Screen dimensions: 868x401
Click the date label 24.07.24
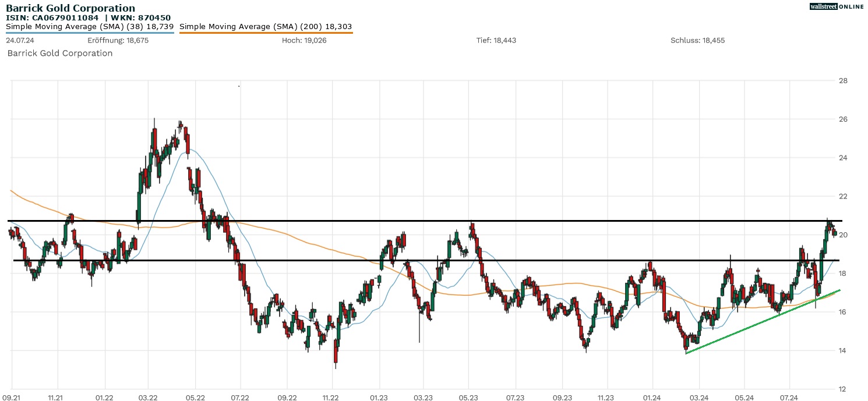[x=21, y=40]
